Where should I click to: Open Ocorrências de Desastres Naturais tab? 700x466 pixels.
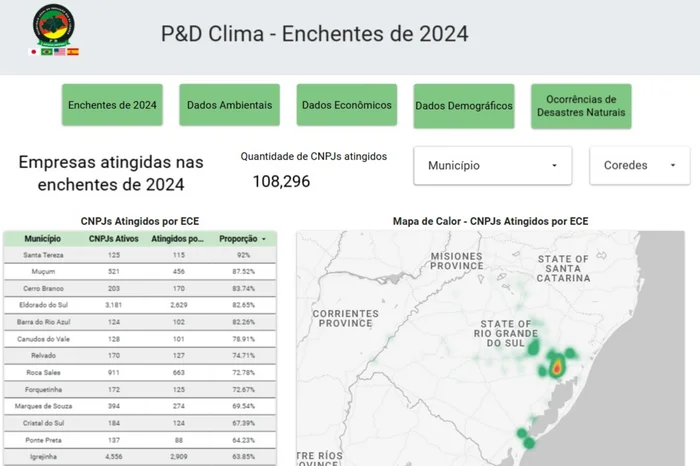click(581, 106)
